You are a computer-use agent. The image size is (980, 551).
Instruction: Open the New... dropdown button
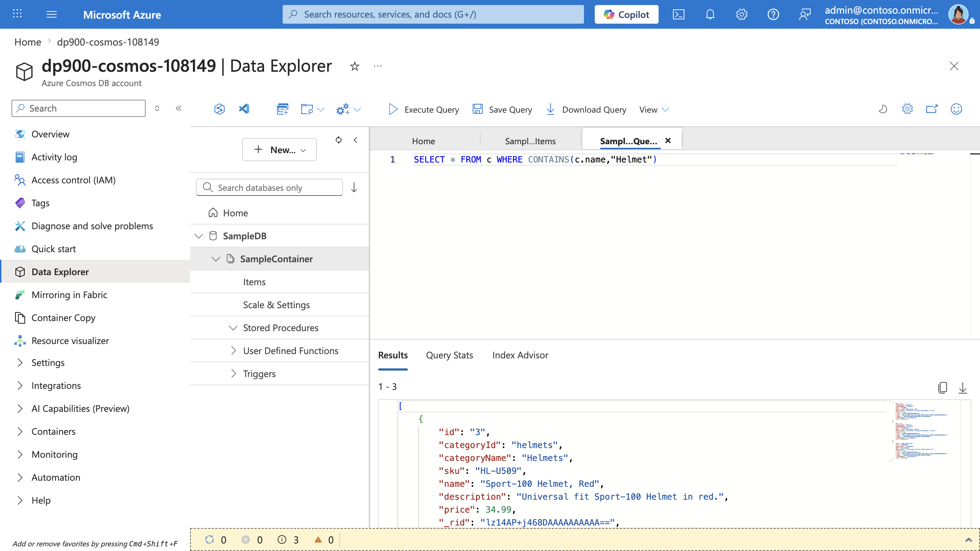279,150
